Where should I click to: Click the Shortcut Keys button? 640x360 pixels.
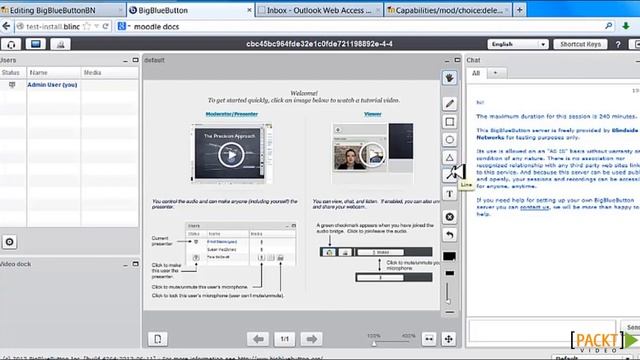580,44
